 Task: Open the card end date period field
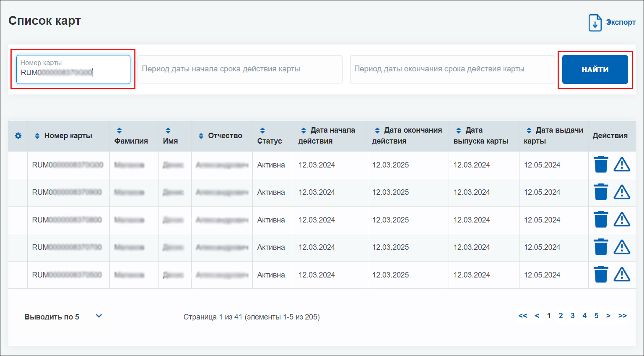click(452, 69)
